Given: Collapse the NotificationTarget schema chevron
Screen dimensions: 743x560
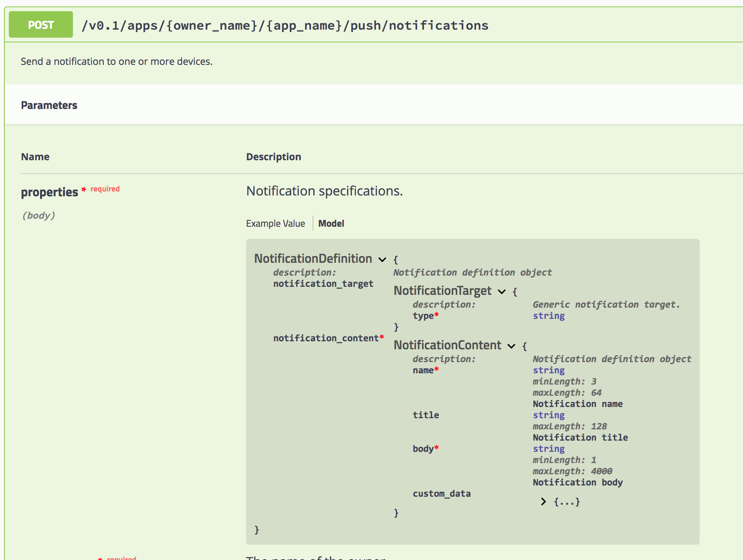Looking at the screenshot, I should [501, 292].
